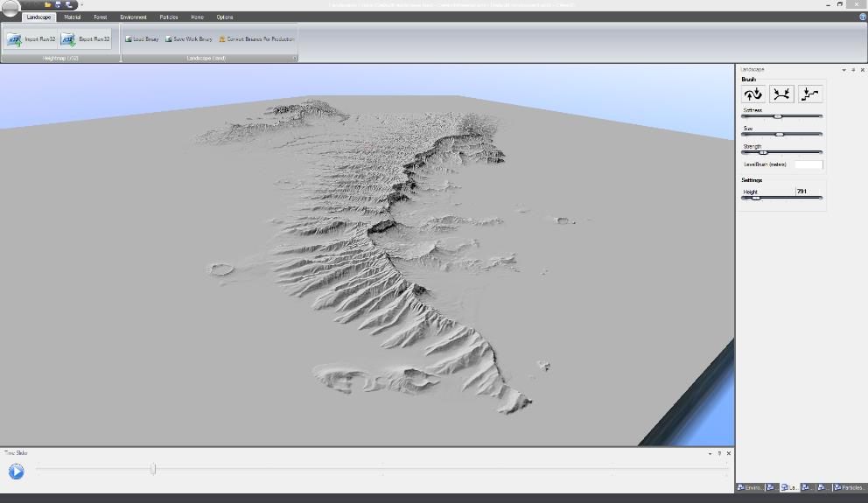This screenshot has height=503, width=868.
Task: Switch to the Landscape ribbon tab
Action: pyautogui.click(x=38, y=17)
